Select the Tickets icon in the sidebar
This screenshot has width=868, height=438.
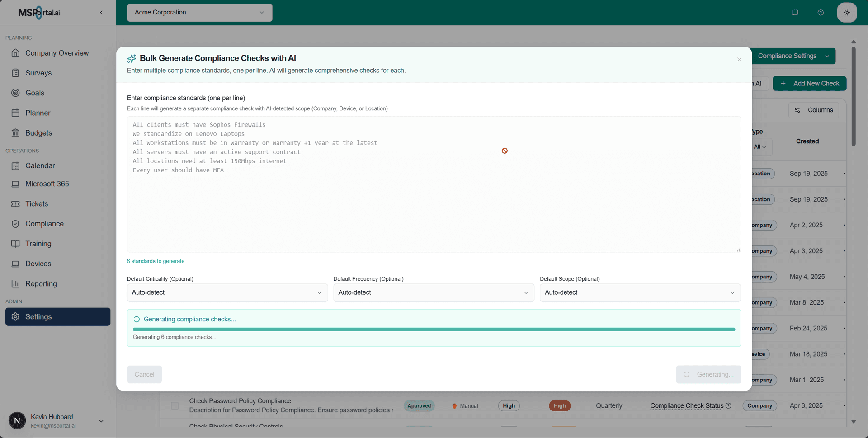coord(16,204)
